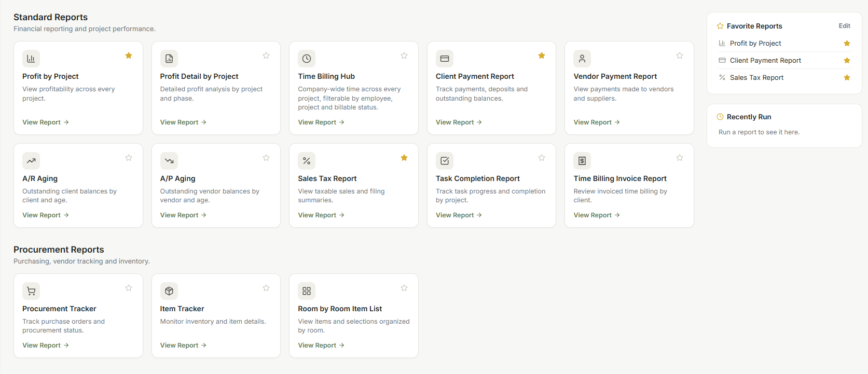868x374 pixels.
Task: Favorite the Task Completion Report card
Action: (x=542, y=158)
